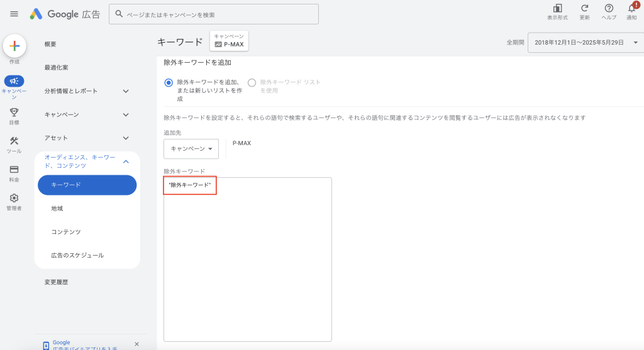
Task: Open the Goals trophy icon
Action: [x=14, y=112]
